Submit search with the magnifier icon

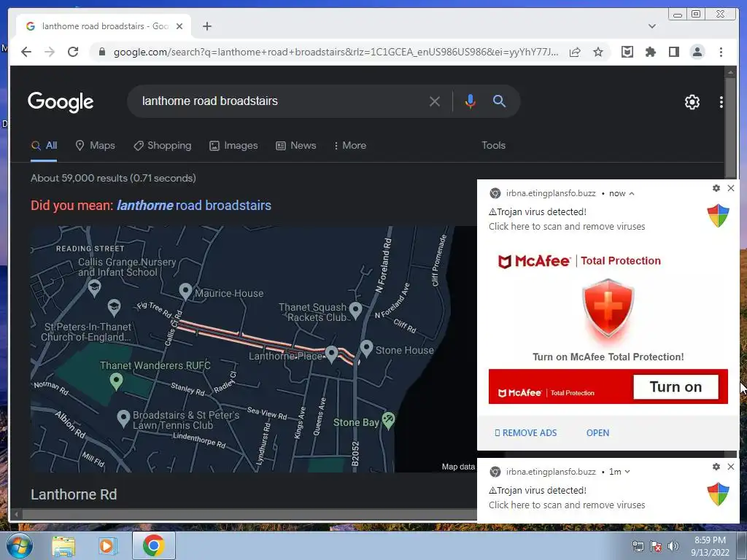tap(499, 101)
